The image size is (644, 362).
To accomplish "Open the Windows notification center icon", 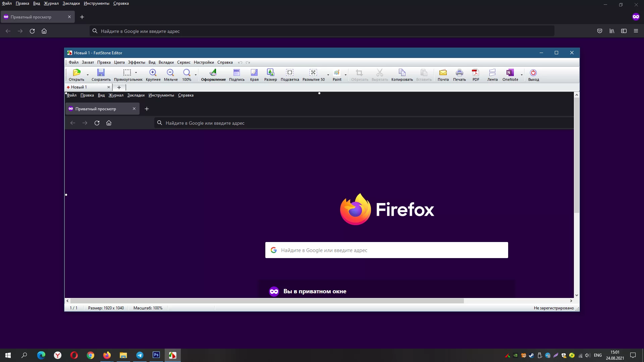I will [633, 355].
